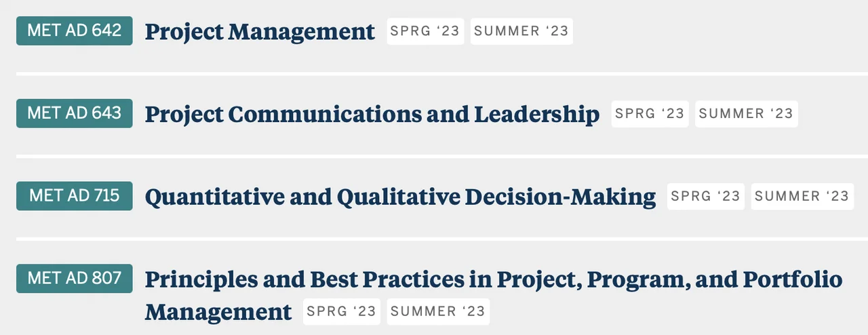Select SPRG '23 tag for AD 807 course
868x335 pixels.
point(341,311)
